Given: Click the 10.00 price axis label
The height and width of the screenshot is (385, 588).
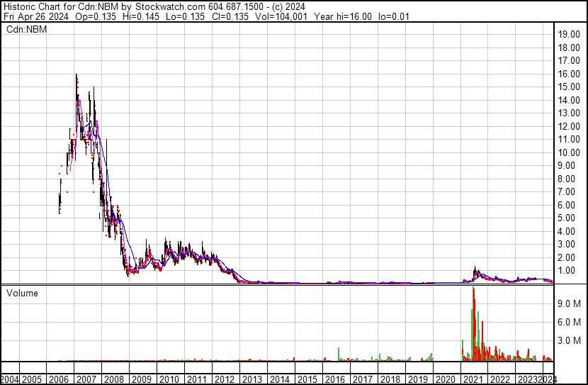Looking at the screenshot, I should pos(569,152).
